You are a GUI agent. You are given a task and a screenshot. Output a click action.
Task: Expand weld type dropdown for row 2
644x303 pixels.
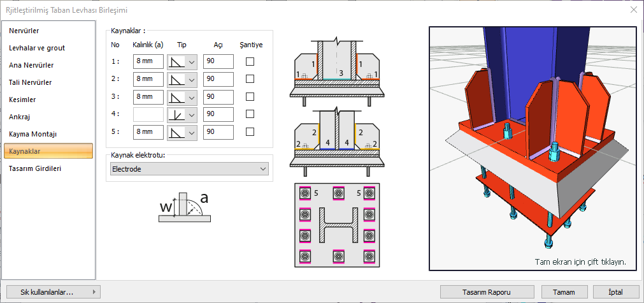coord(190,80)
